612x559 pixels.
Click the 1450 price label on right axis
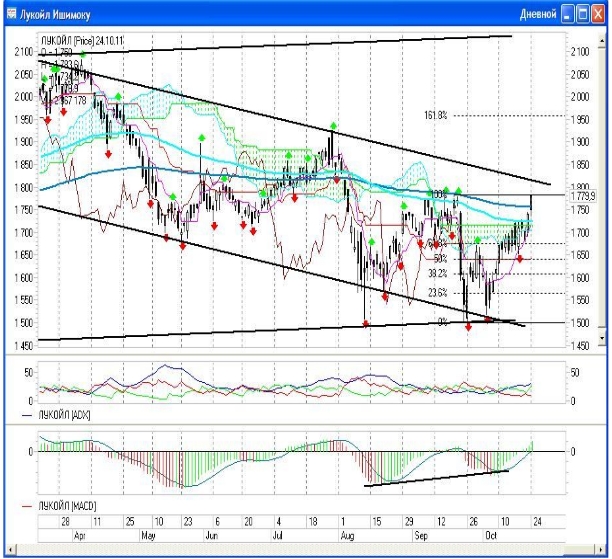580,346
